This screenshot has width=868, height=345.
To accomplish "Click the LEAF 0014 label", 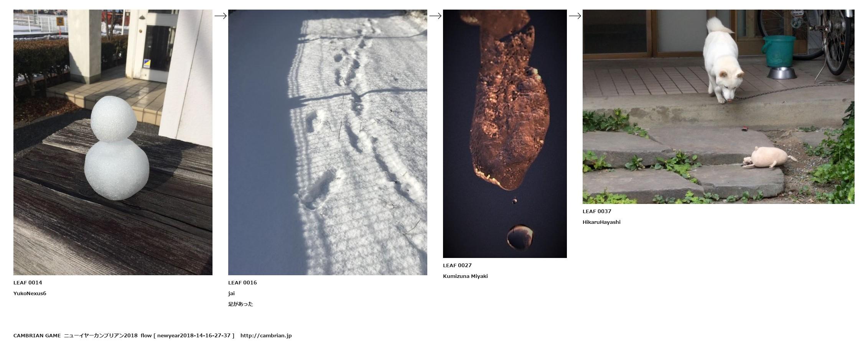I will [x=28, y=283].
